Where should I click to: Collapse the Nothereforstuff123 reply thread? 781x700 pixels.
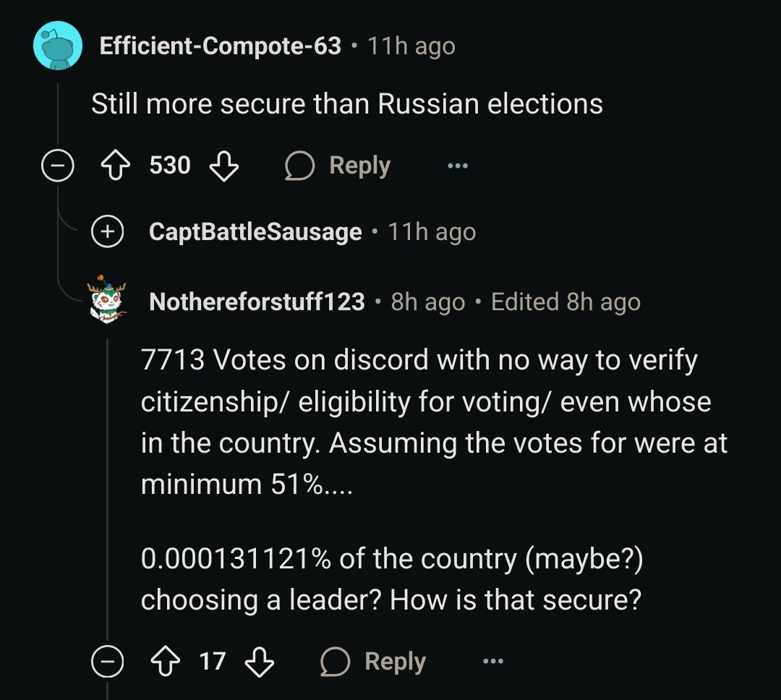(x=107, y=662)
